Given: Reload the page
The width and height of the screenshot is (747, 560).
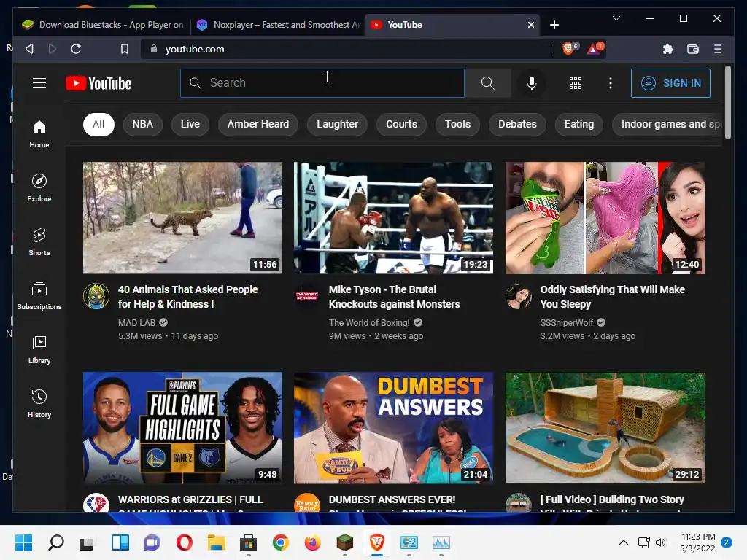Looking at the screenshot, I should click(76, 49).
